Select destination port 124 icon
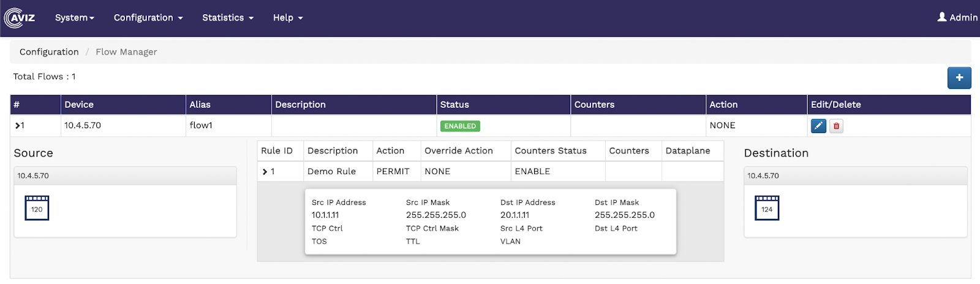The image size is (980, 284). point(767,208)
